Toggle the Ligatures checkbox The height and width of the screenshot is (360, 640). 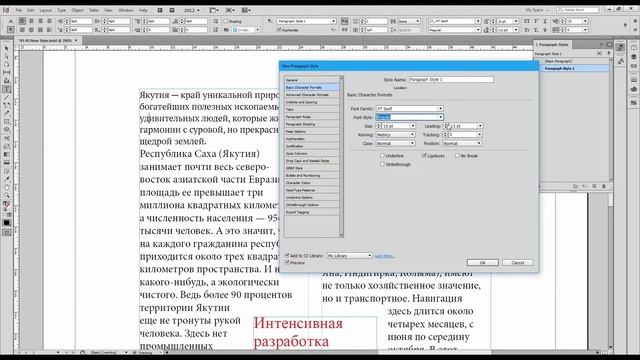click(x=424, y=156)
